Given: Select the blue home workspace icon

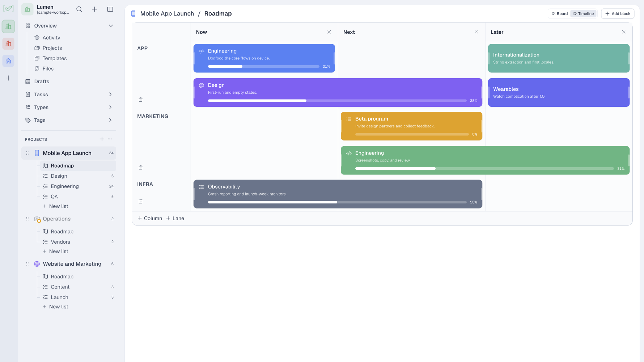Looking at the screenshot, I should pyautogui.click(x=8, y=61).
